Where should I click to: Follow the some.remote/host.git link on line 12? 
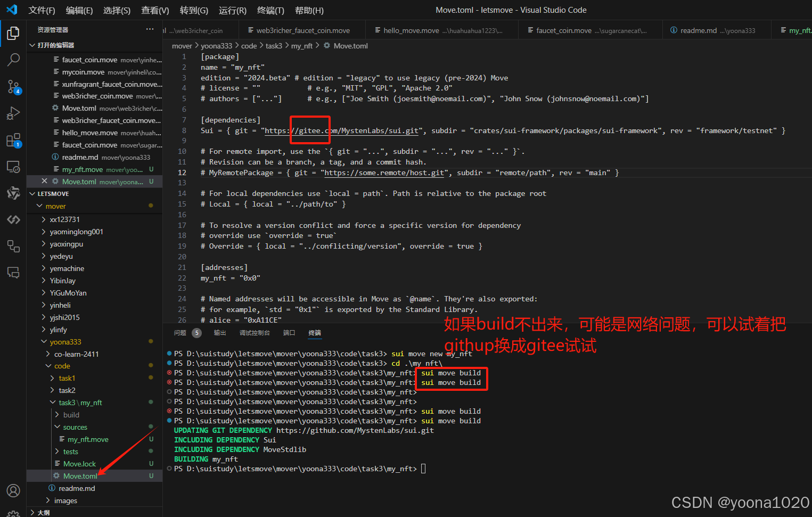[384, 173]
